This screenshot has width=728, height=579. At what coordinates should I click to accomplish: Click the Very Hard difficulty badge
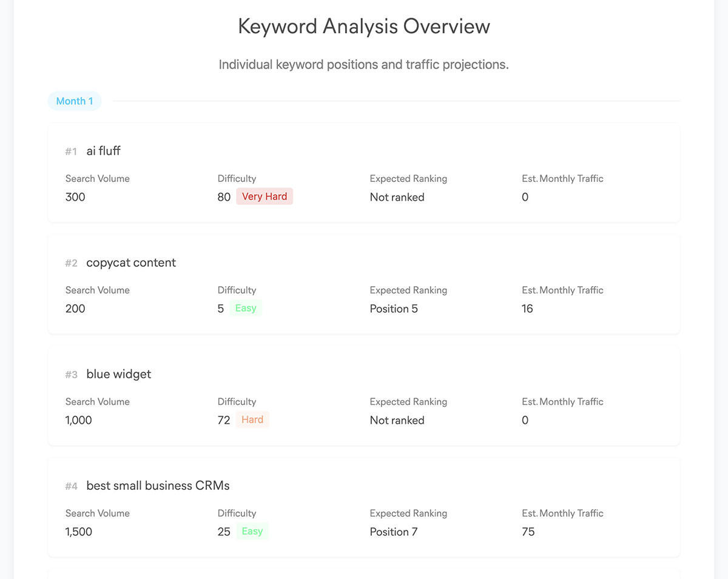[x=265, y=196]
